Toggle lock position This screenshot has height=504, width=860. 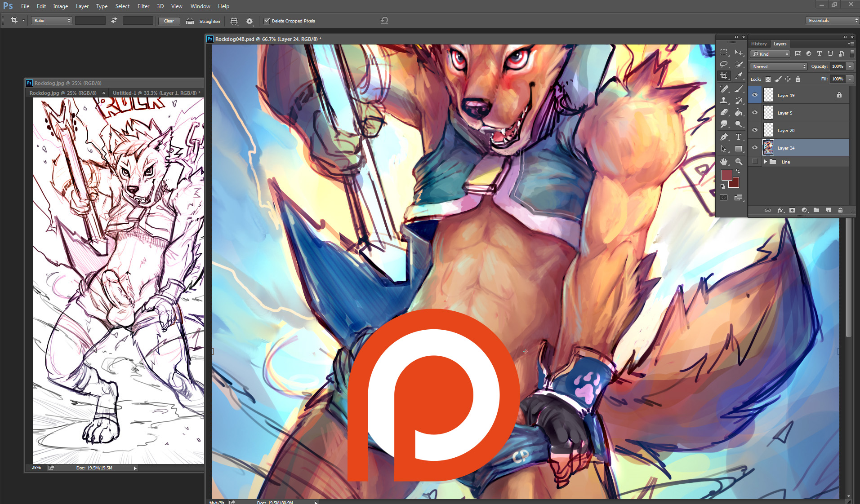(x=788, y=79)
